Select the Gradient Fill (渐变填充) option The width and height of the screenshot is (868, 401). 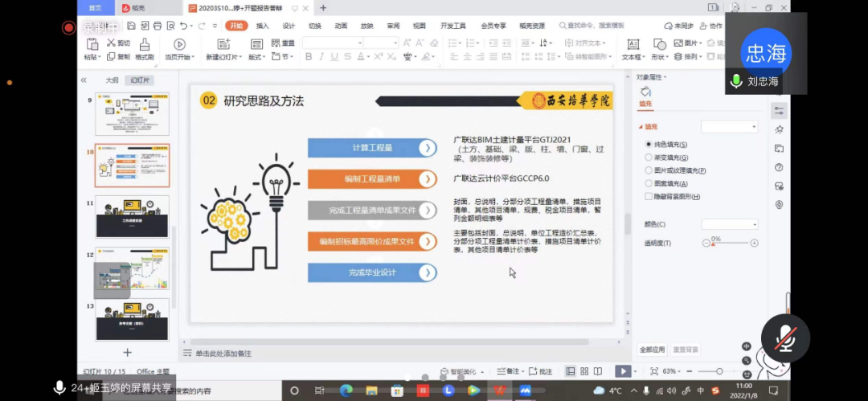[x=649, y=158]
